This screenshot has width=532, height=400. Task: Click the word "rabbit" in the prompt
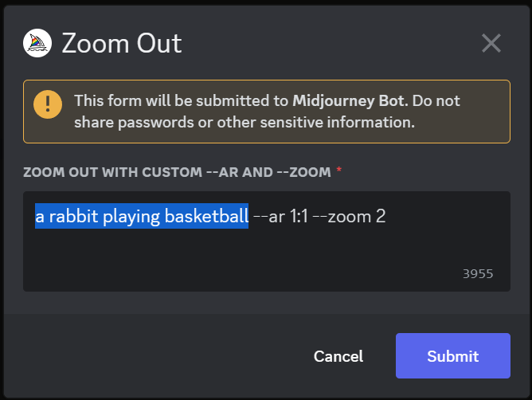coord(73,216)
